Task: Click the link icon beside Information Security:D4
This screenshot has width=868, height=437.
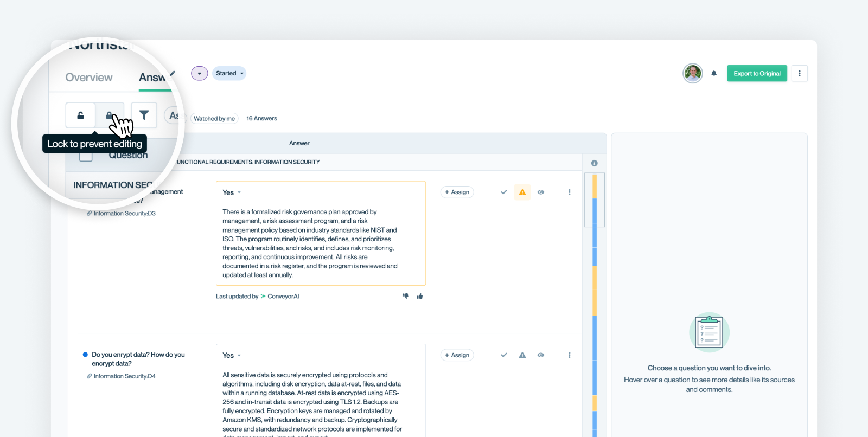Action: point(89,376)
